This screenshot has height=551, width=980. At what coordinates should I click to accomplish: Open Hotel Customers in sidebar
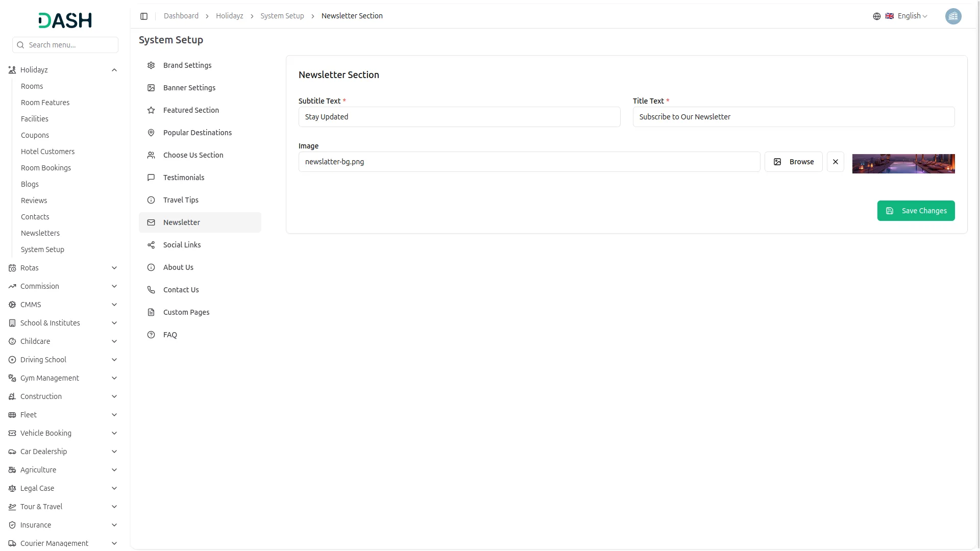47,152
